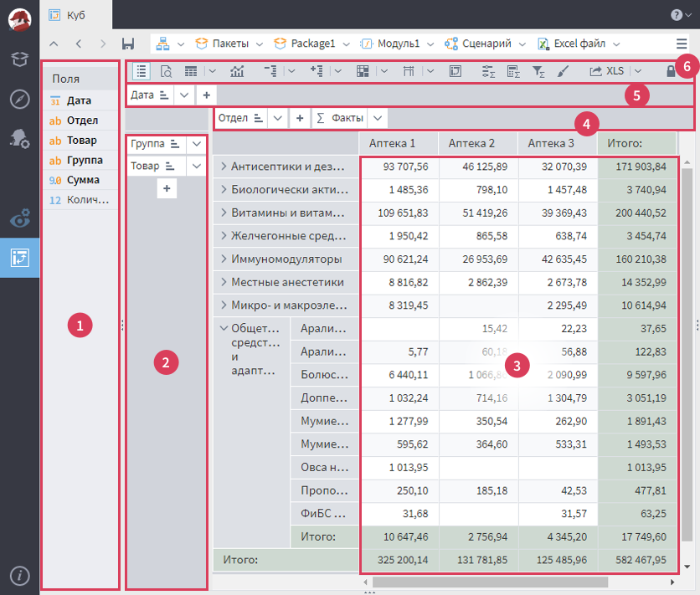Export the cube with XLS button
The width and height of the screenshot is (700, 595).
[x=607, y=71]
